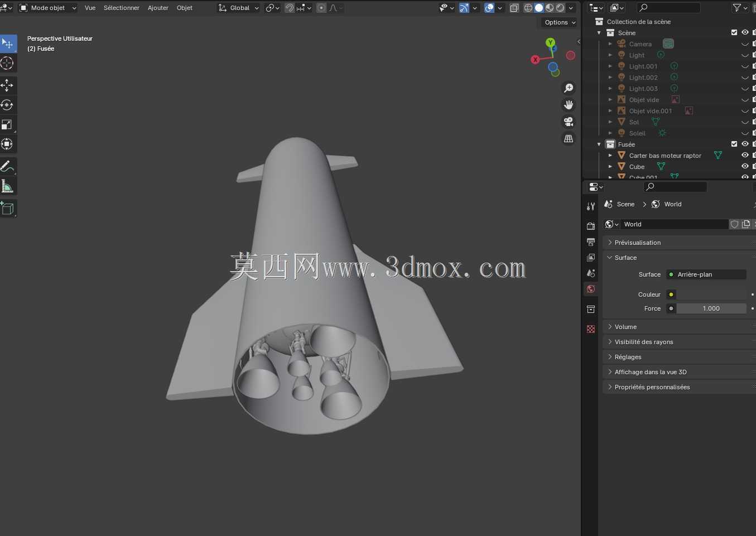Open the Global transform orientation dropdown
This screenshot has width=756, height=536.
pyautogui.click(x=239, y=8)
